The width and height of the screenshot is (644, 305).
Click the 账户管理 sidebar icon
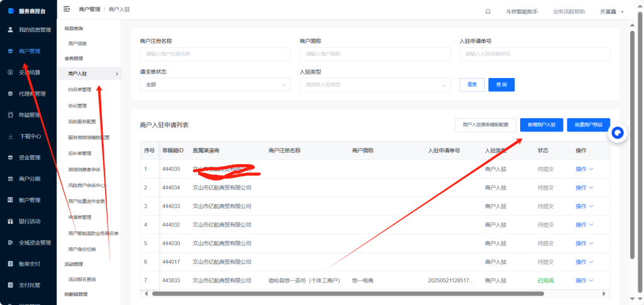click(x=11, y=200)
